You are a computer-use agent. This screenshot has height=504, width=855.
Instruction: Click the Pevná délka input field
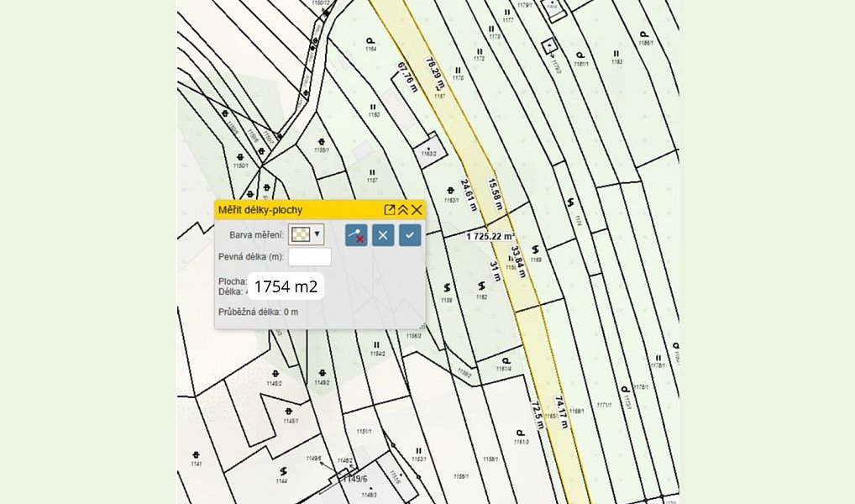click(x=310, y=257)
